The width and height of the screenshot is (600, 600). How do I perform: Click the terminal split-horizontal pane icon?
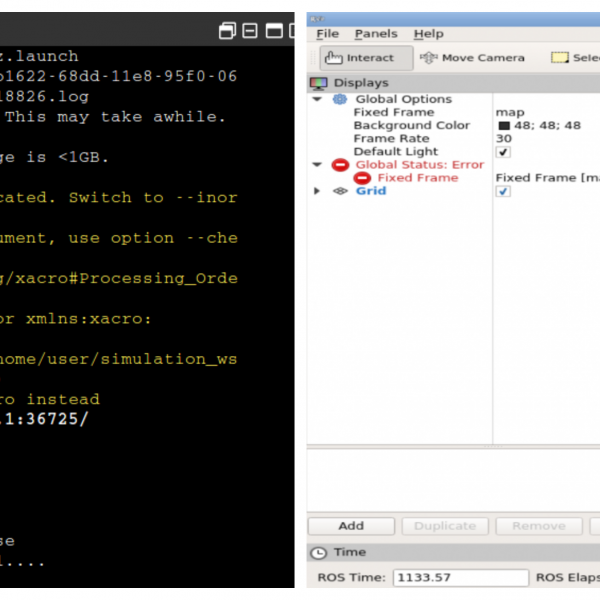[x=250, y=31]
